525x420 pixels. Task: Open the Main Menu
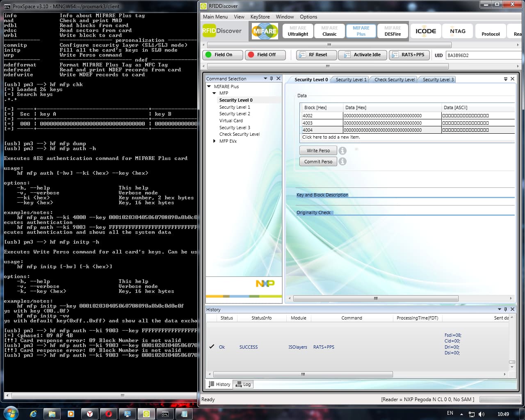215,17
